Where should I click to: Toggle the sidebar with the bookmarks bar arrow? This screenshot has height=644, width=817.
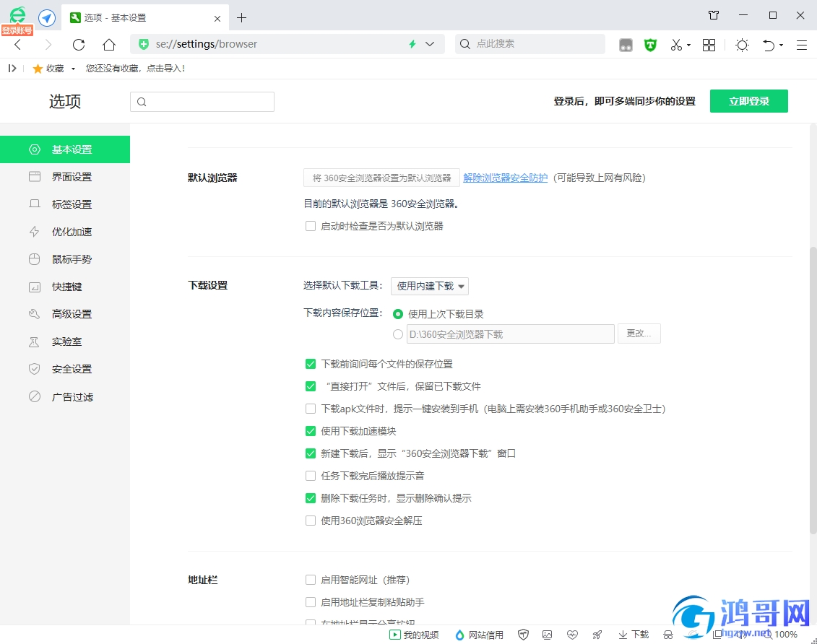click(x=12, y=68)
